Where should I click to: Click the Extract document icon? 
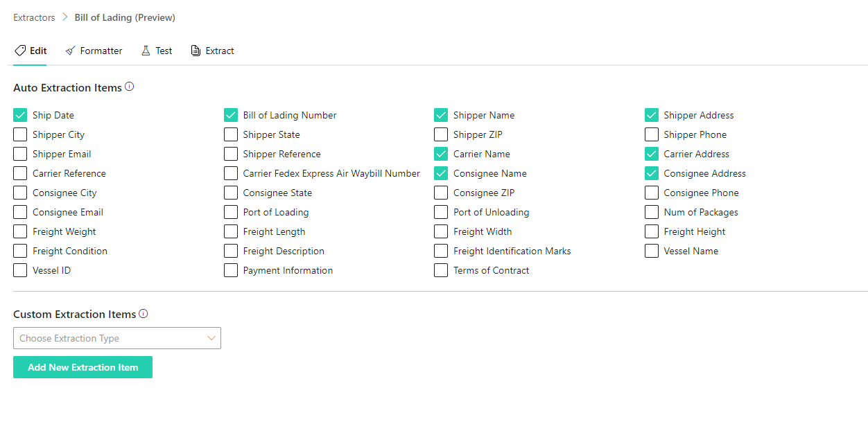[x=196, y=51]
